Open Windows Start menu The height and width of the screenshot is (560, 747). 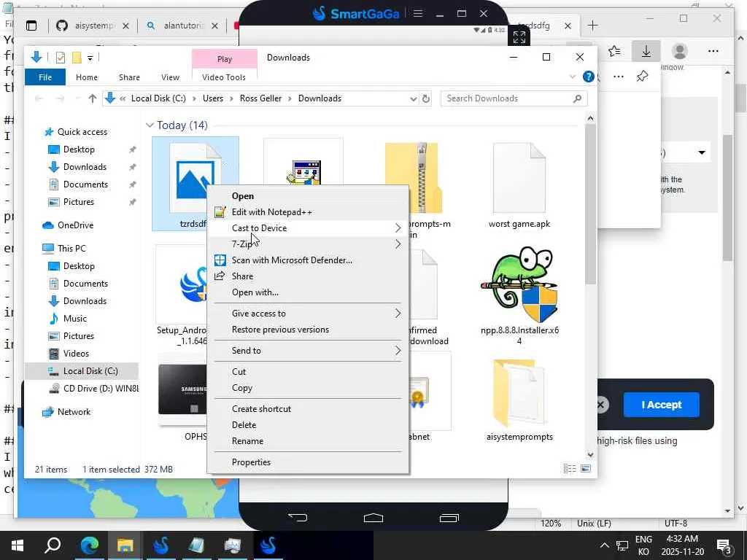(18, 545)
